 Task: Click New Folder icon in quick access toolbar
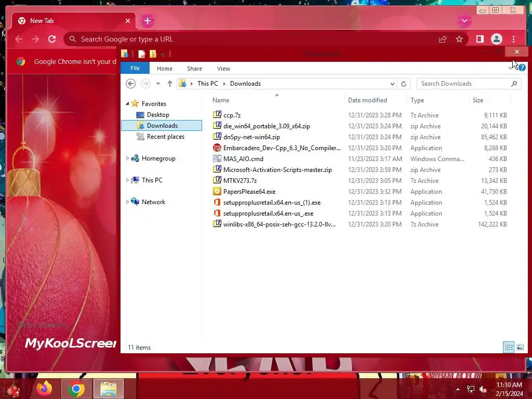(x=153, y=54)
